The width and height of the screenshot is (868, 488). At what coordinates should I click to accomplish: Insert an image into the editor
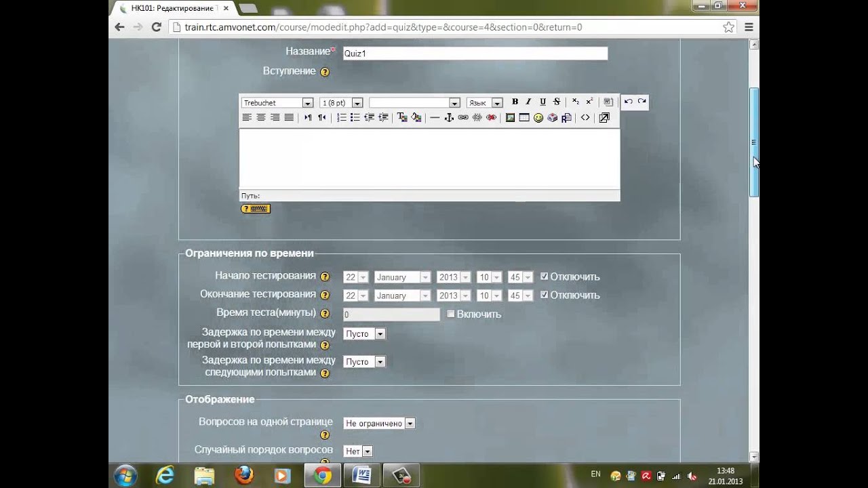[x=510, y=118]
